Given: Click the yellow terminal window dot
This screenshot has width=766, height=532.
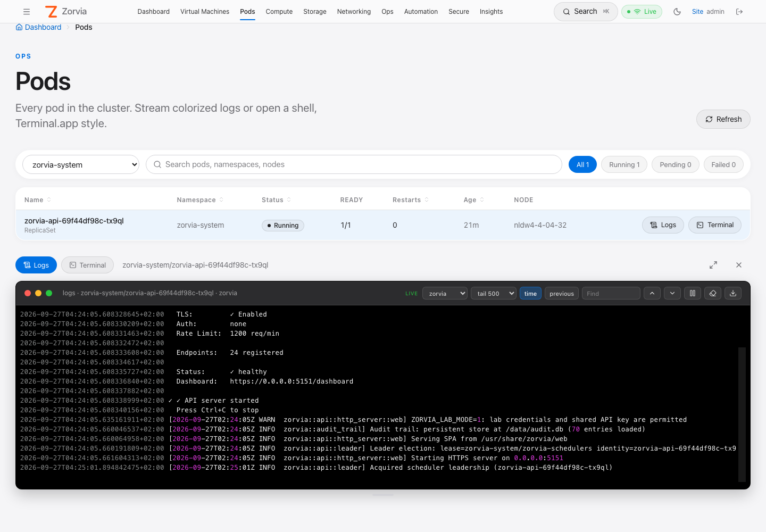Looking at the screenshot, I should pos(38,293).
